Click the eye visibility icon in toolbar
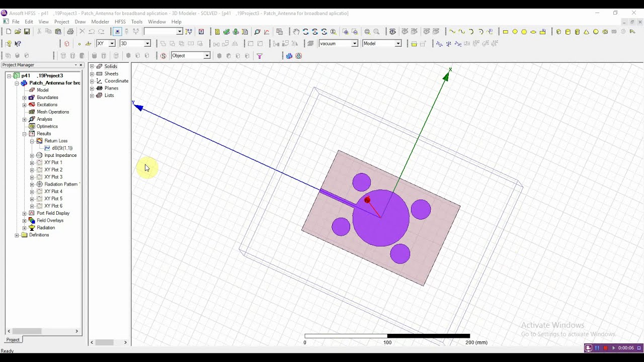 pyautogui.click(x=392, y=32)
